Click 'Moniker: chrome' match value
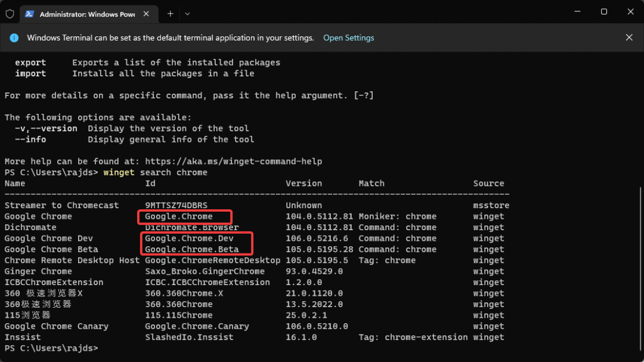 (x=398, y=216)
